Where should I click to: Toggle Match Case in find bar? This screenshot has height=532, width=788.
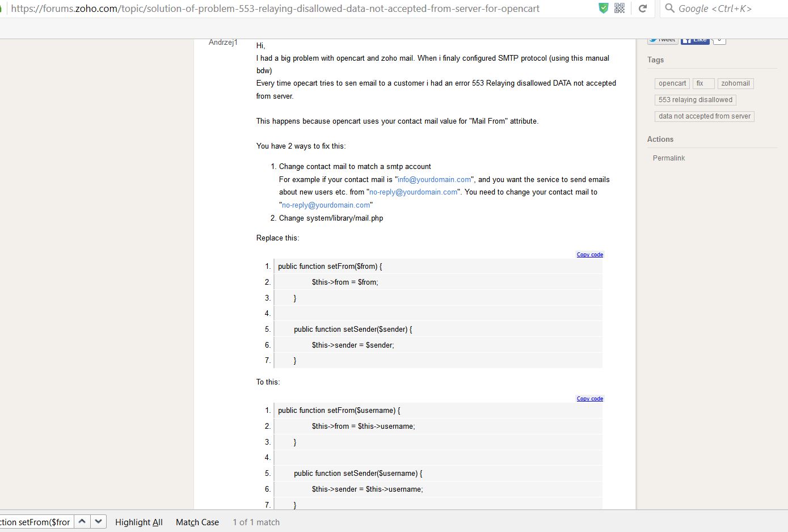click(197, 522)
